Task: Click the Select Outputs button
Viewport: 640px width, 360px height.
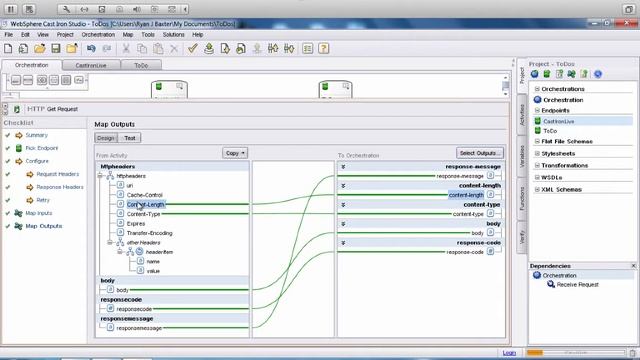Action: click(x=480, y=153)
